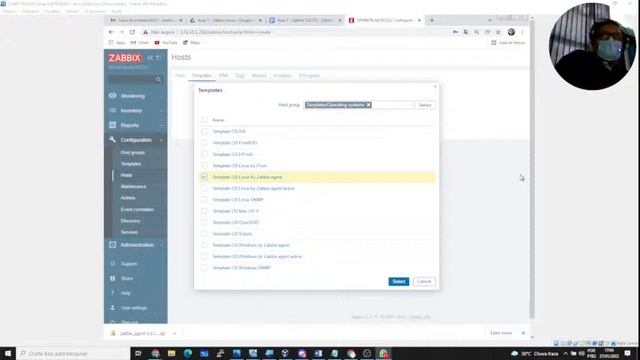Click the Administration gear icon
Image resolution: width=640 pixels, height=360 pixels.
pos(113,244)
